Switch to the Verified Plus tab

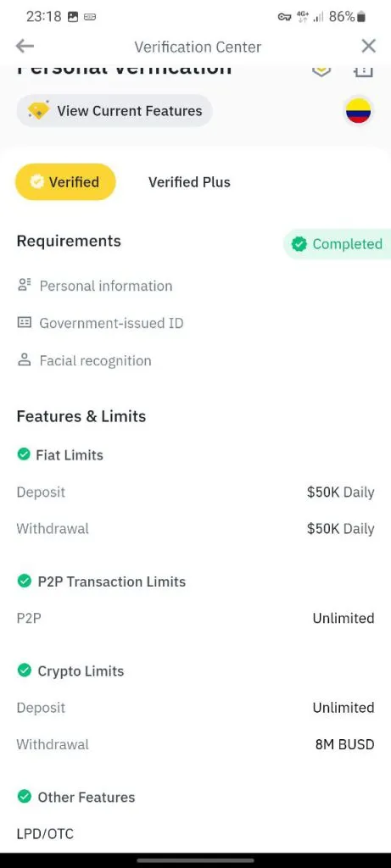tap(189, 182)
